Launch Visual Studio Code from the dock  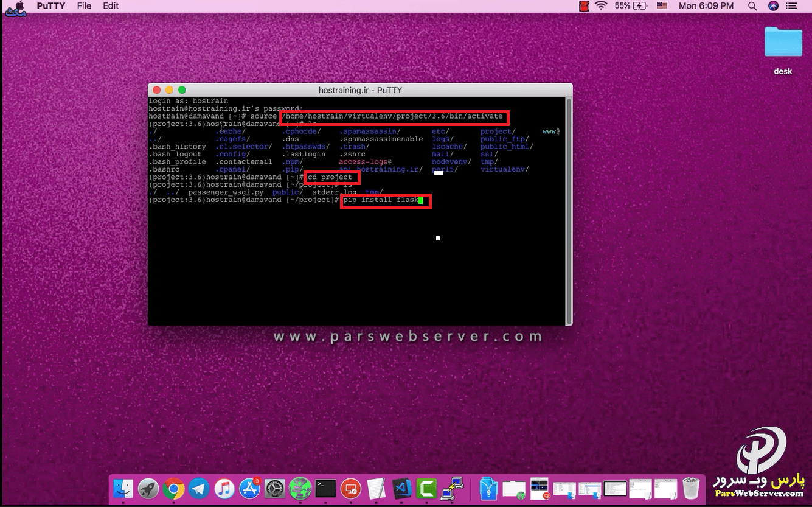coord(402,488)
